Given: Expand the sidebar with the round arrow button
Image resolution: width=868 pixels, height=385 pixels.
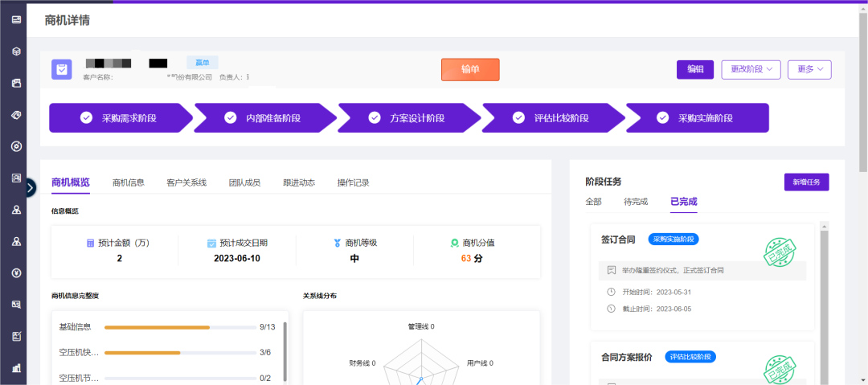Looking at the screenshot, I should (31, 188).
